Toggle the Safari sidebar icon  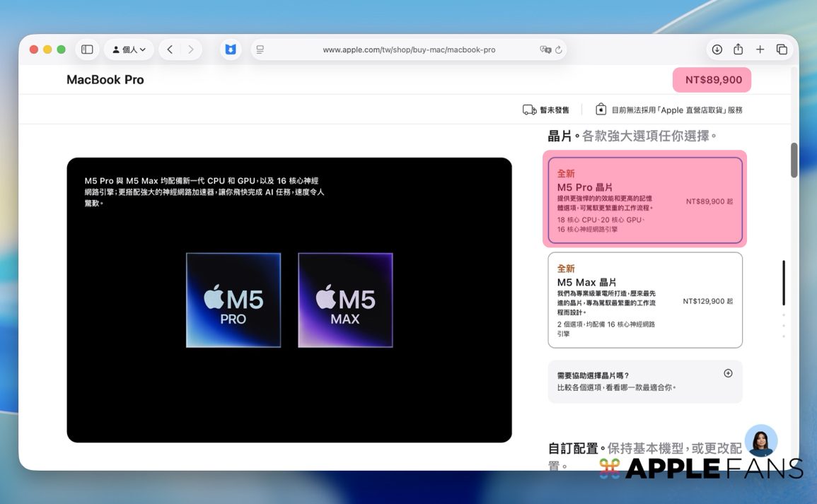[87, 49]
